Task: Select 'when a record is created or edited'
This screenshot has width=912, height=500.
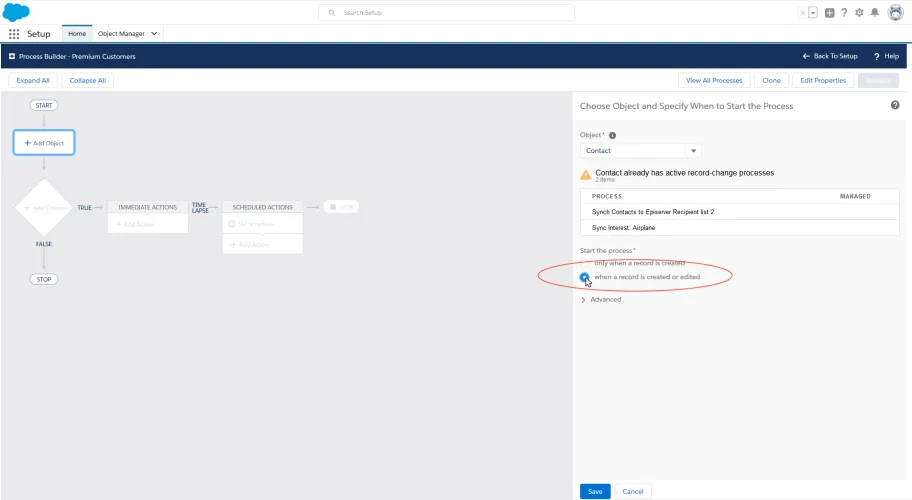Action: [584, 277]
